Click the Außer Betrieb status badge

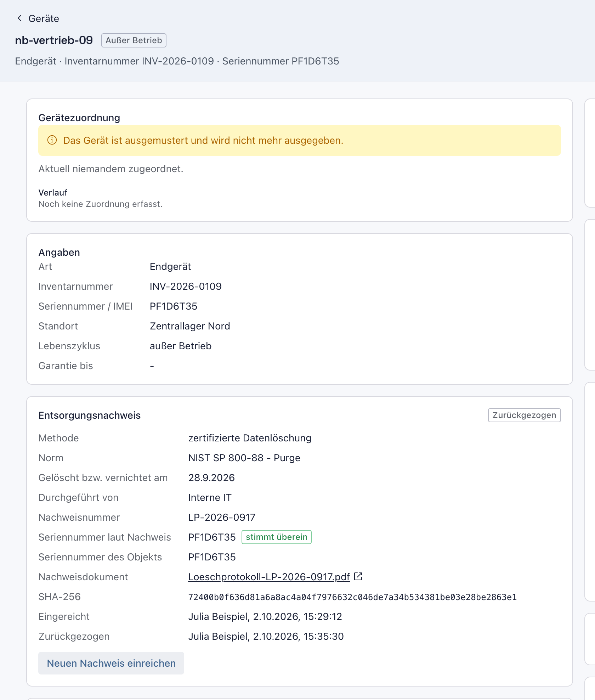[x=134, y=40]
